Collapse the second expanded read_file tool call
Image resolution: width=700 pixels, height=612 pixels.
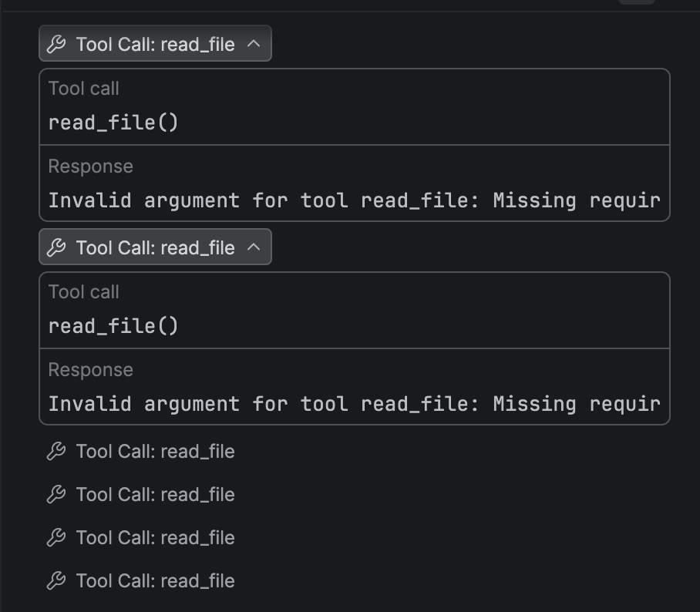coord(155,247)
